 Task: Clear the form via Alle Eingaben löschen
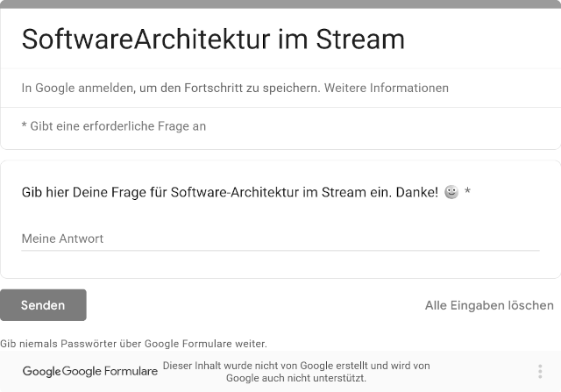tap(489, 305)
